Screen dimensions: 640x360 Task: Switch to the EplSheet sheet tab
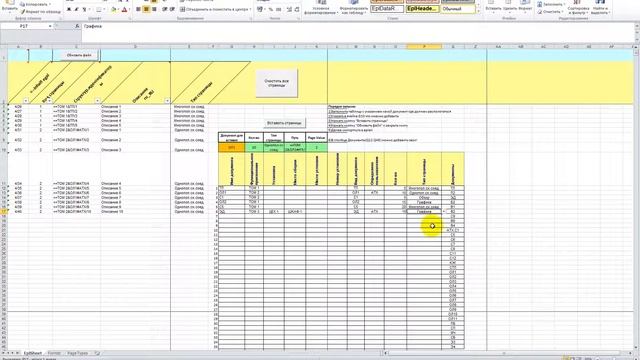coord(33,353)
